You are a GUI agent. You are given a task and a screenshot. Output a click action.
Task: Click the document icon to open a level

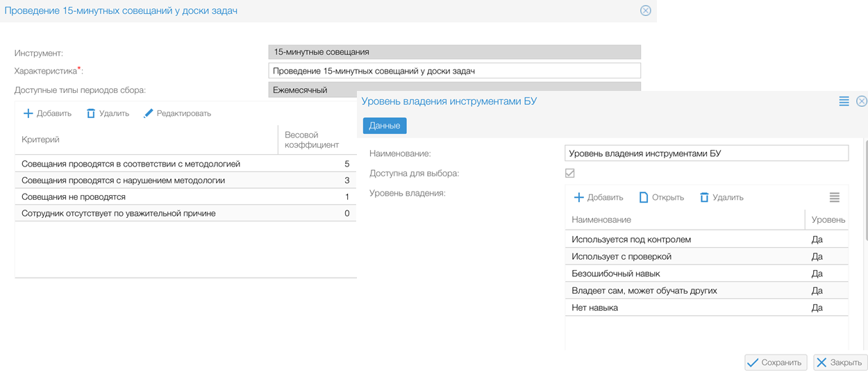pyautogui.click(x=644, y=198)
